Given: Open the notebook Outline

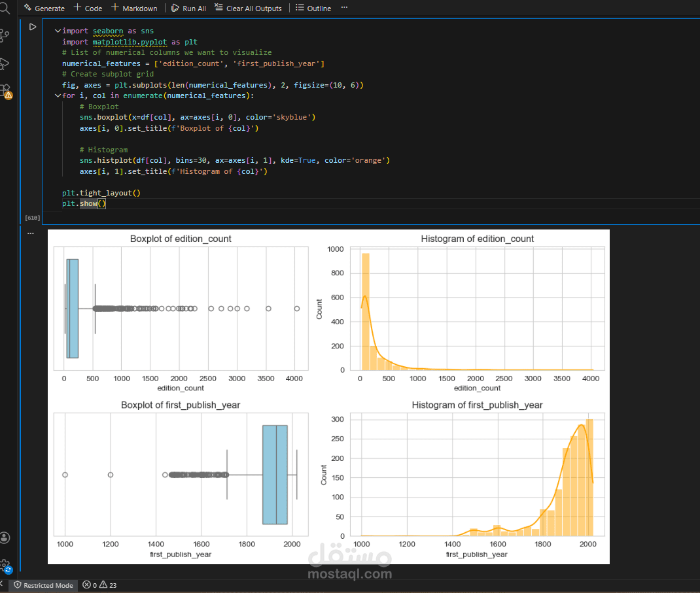Looking at the screenshot, I should [x=313, y=8].
